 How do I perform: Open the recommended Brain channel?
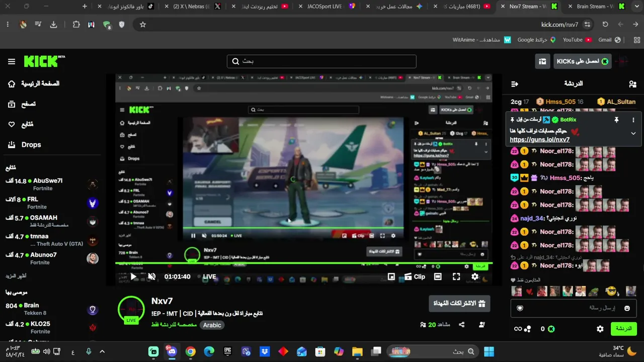(52, 309)
